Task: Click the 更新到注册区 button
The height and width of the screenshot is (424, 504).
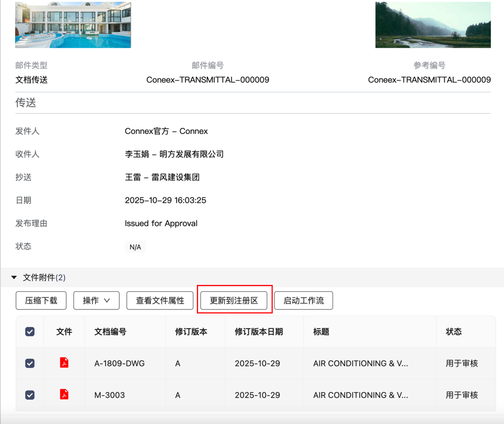Action: coord(234,301)
